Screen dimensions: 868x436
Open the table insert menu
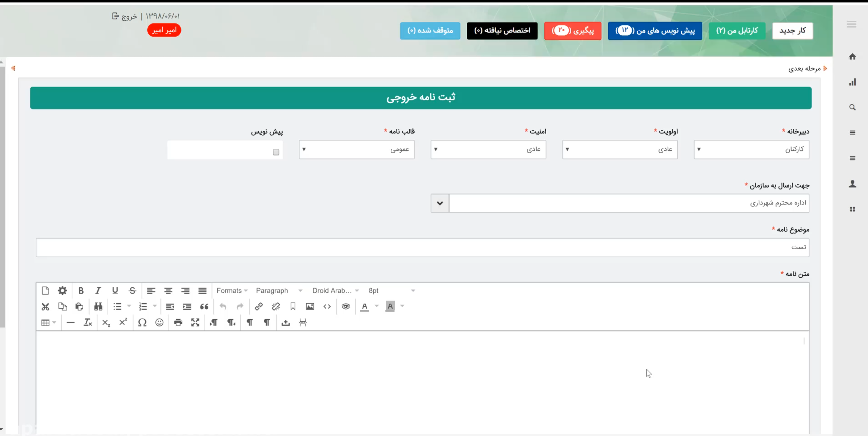point(48,323)
